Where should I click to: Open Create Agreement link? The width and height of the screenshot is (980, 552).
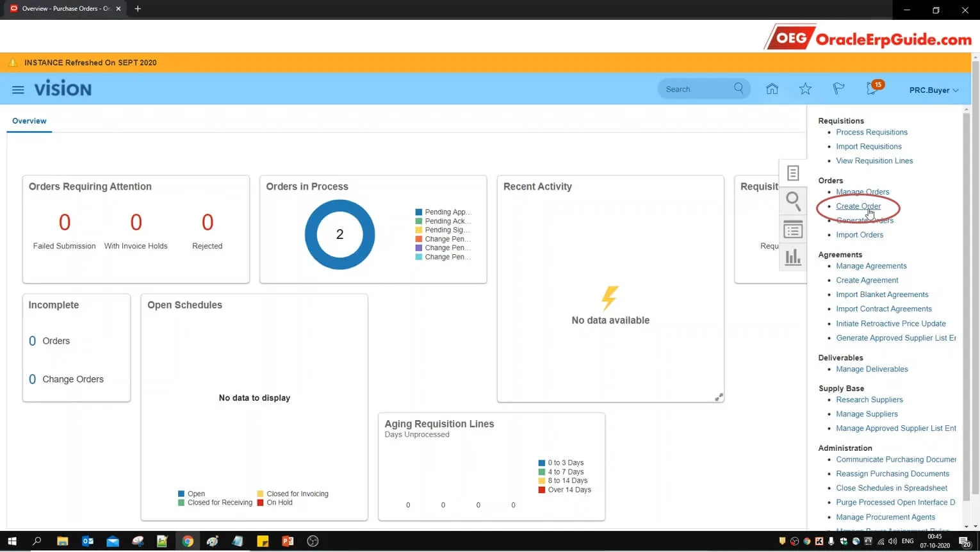867,280
